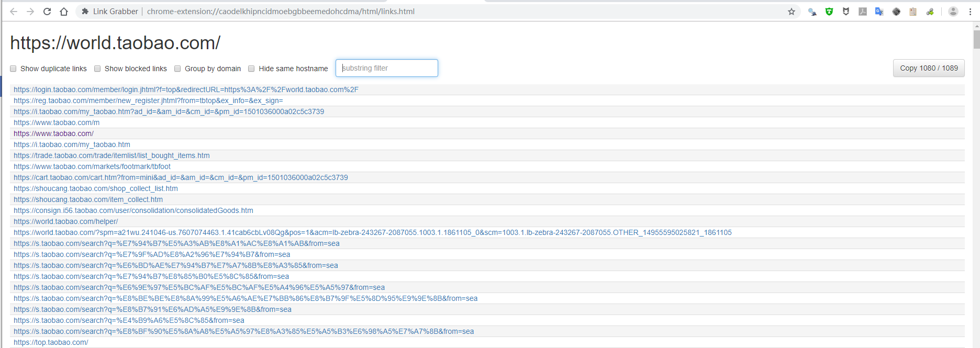Enable Show duplicate links checkbox

click(13, 69)
